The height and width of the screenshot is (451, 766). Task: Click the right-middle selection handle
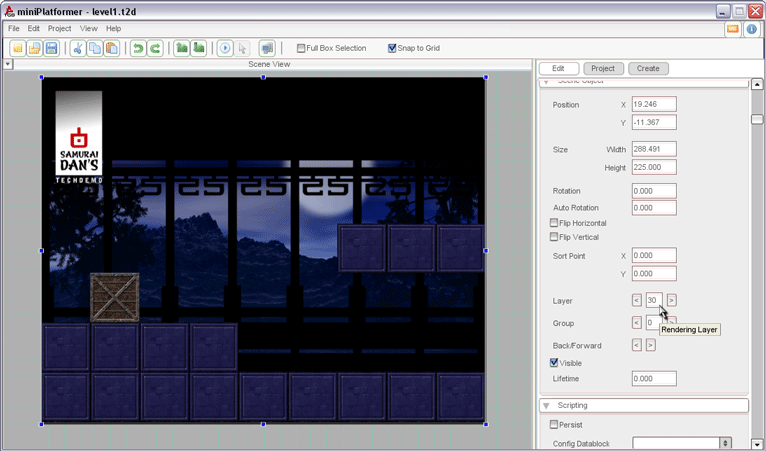486,251
